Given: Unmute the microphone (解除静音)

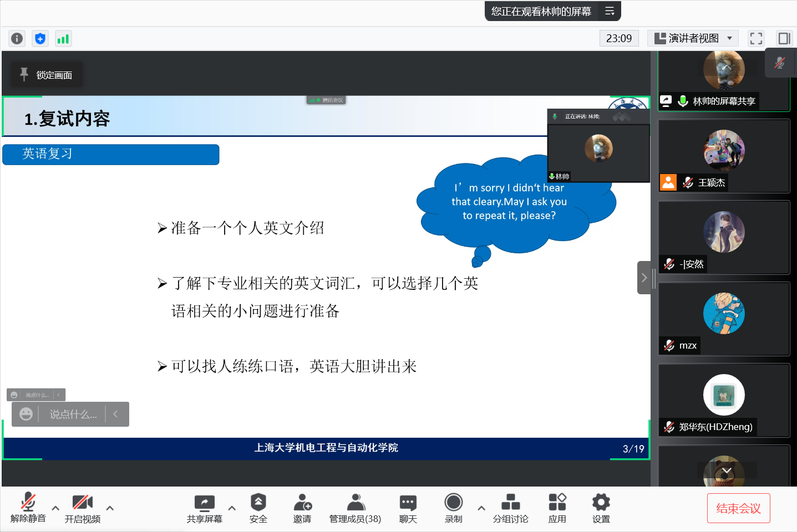Looking at the screenshot, I should [28, 508].
